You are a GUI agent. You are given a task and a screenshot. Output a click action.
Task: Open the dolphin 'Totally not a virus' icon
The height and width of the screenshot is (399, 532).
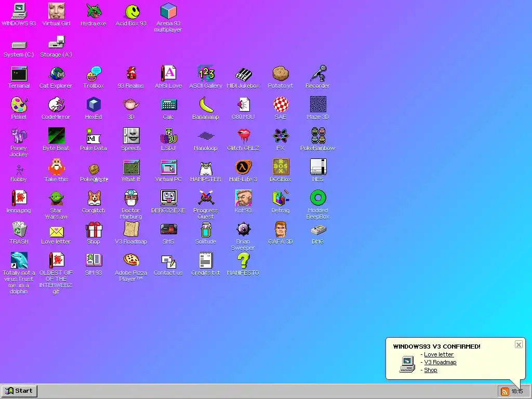tap(19, 261)
